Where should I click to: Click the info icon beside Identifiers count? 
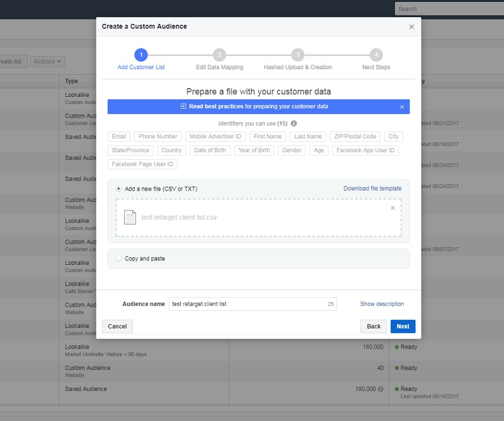294,123
